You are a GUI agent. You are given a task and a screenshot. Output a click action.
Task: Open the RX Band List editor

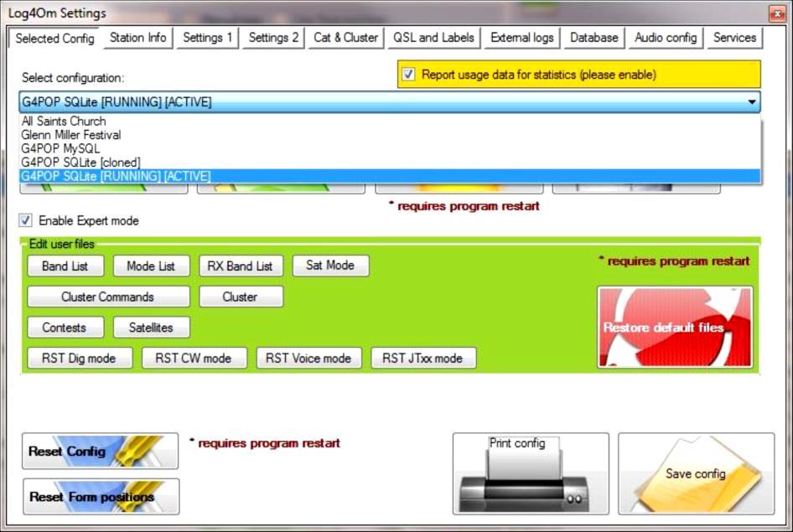coord(241,266)
